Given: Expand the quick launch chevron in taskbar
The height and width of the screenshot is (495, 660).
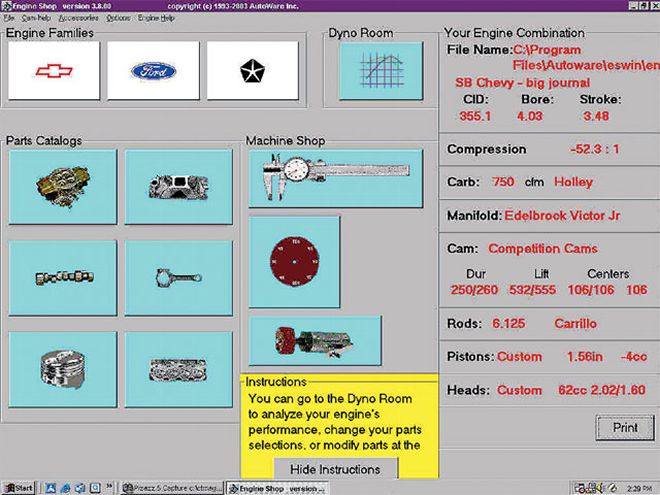Looking at the screenshot, I should [x=109, y=486].
